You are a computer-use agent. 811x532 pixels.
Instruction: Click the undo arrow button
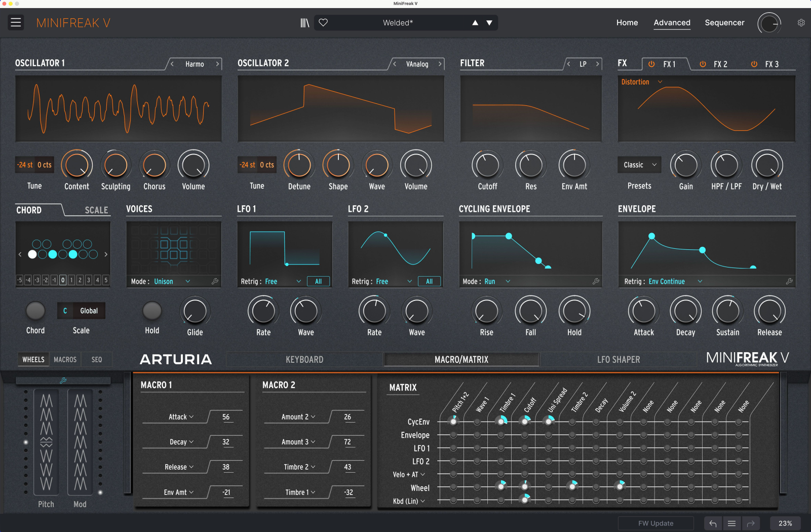[713, 523]
